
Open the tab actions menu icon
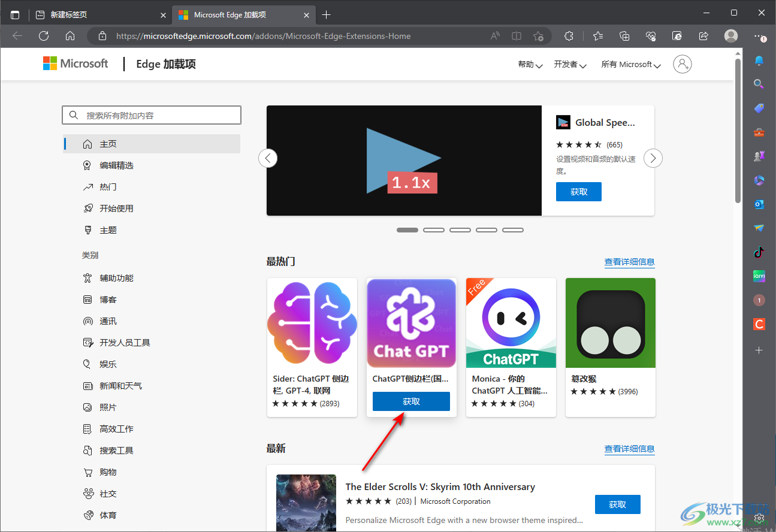coord(15,14)
